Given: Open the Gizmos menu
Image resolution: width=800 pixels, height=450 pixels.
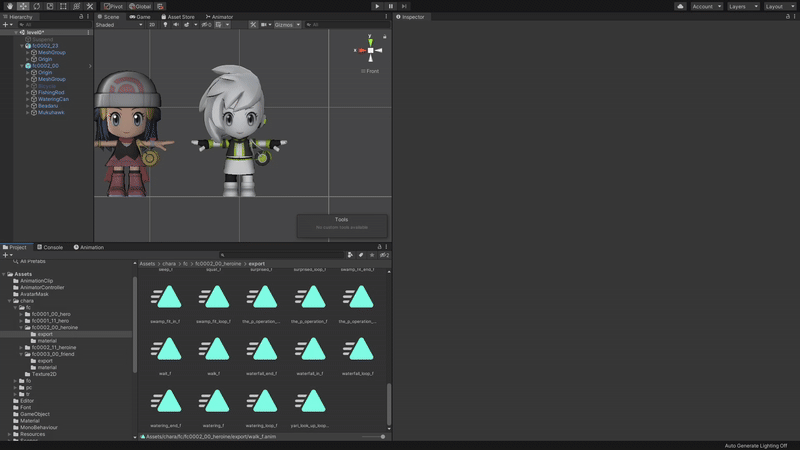Looking at the screenshot, I should click(x=288, y=24).
